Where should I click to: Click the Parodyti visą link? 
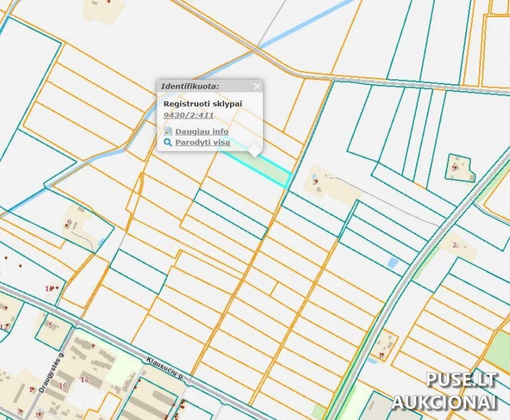click(x=202, y=143)
